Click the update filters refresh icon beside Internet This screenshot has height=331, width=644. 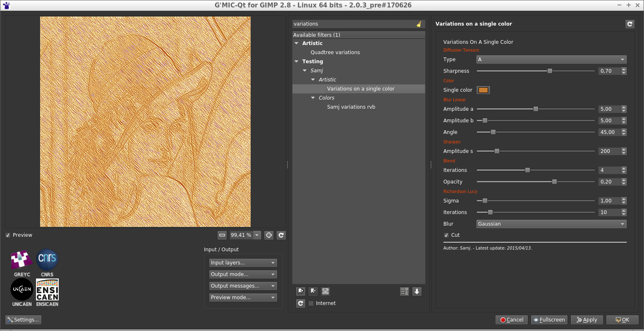pyautogui.click(x=301, y=303)
